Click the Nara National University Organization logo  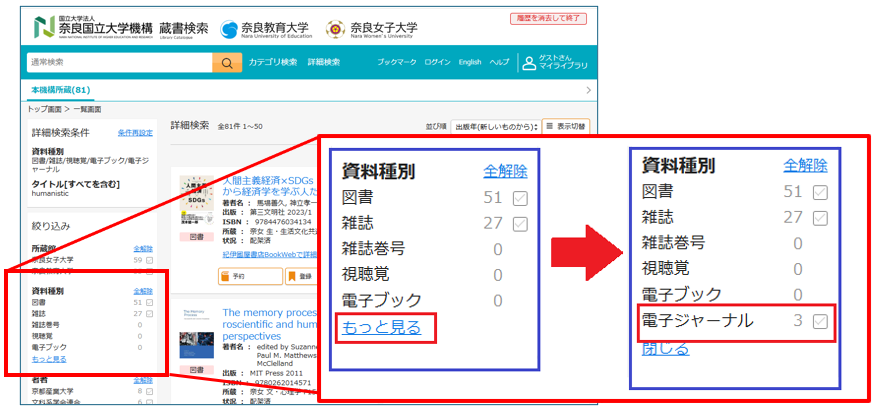pyautogui.click(x=120, y=27)
